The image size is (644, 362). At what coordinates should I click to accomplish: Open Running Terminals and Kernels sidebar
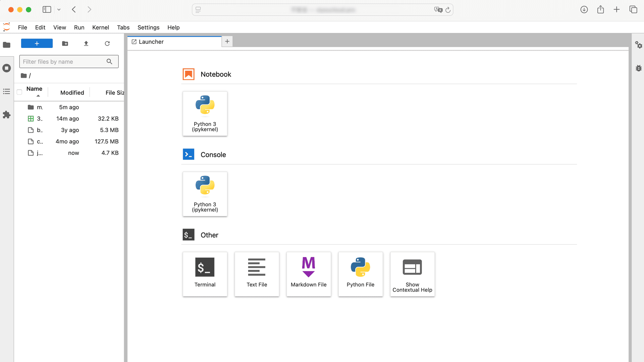point(7,68)
